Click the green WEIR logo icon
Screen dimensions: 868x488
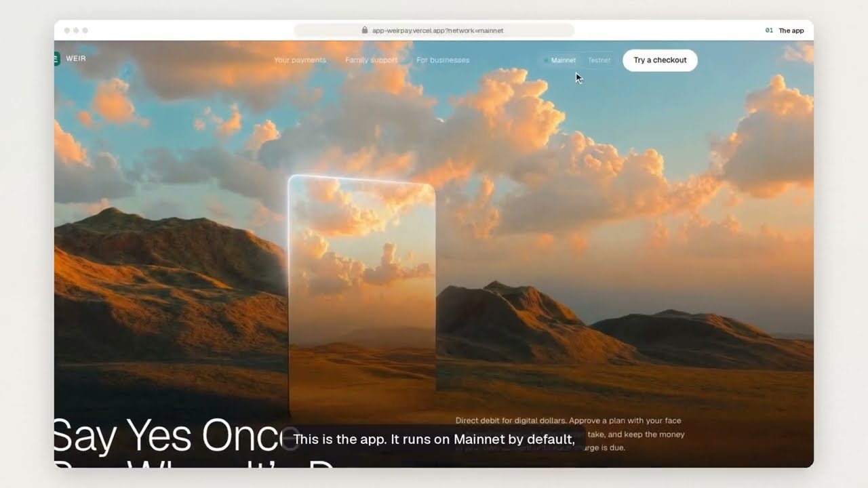click(x=57, y=59)
